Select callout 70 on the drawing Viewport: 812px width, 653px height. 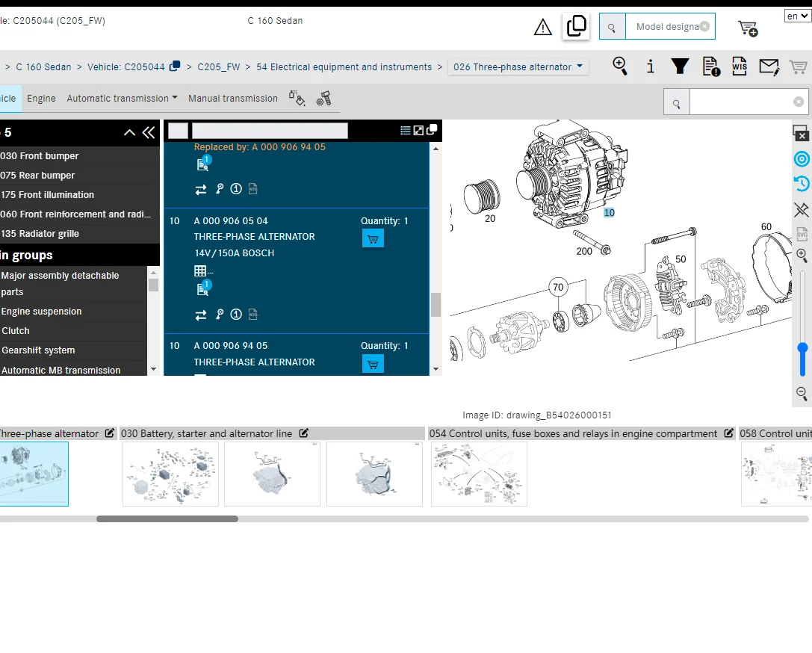tap(558, 288)
